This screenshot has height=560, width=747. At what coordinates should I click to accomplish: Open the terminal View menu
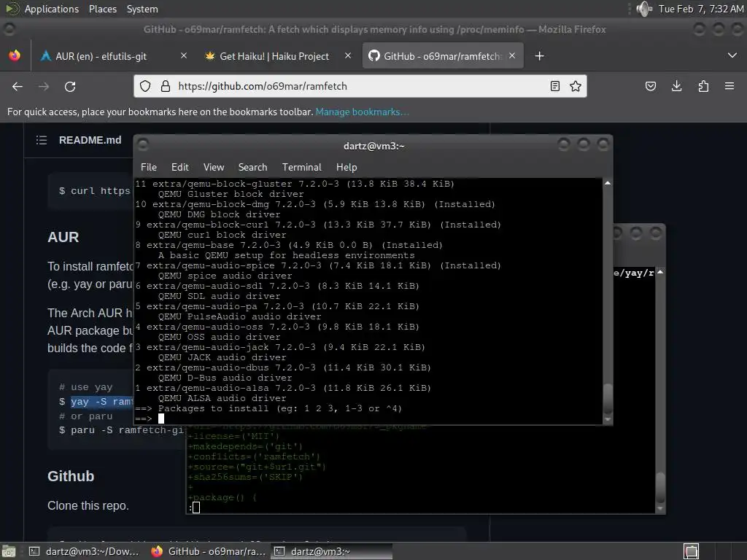[214, 167]
